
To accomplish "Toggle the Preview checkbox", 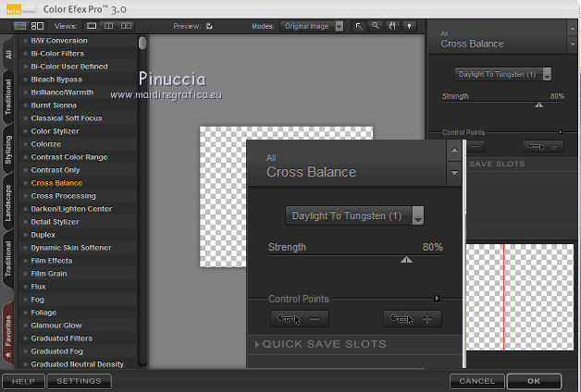I will 209,26.
